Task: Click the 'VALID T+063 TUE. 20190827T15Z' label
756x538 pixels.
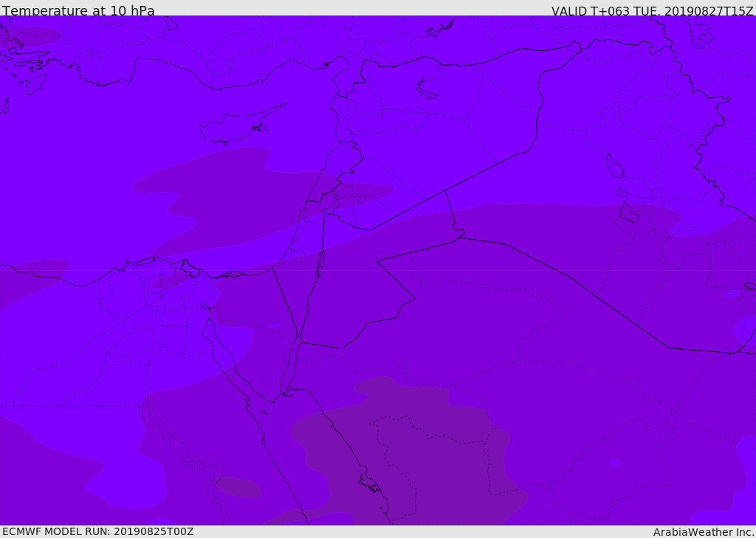Action: pyautogui.click(x=652, y=11)
